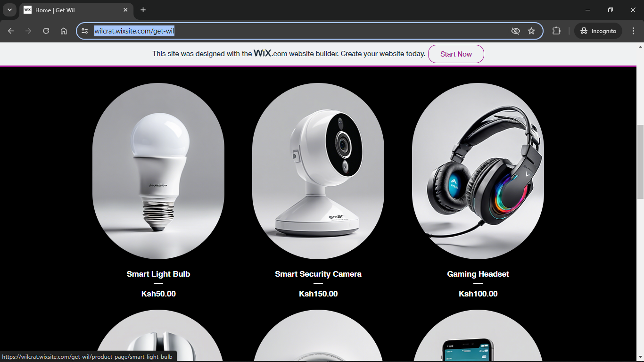Viewport: 644px width, 362px height.
Task: Bookmark this page with the star icon
Action: [531, 31]
